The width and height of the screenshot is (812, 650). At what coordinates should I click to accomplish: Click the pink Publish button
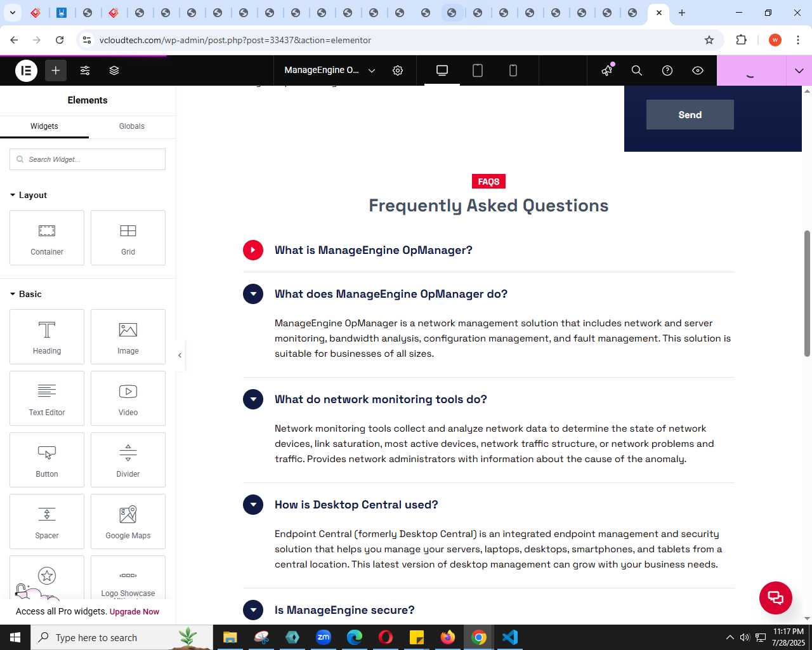coord(751,70)
